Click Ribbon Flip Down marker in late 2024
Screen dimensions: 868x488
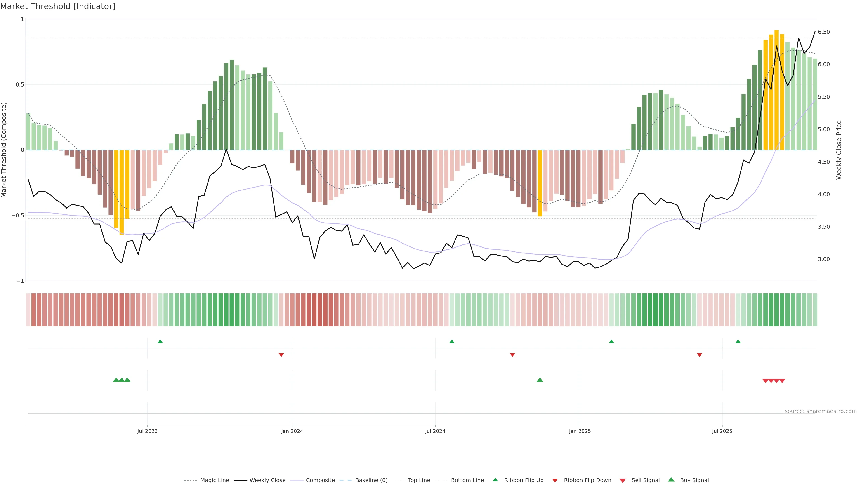512,355
